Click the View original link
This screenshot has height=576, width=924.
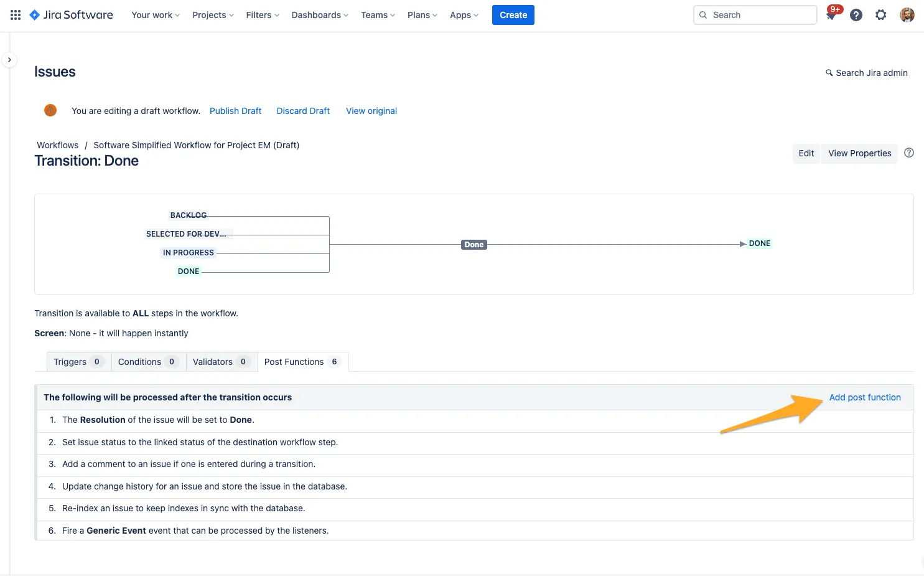[x=371, y=111]
